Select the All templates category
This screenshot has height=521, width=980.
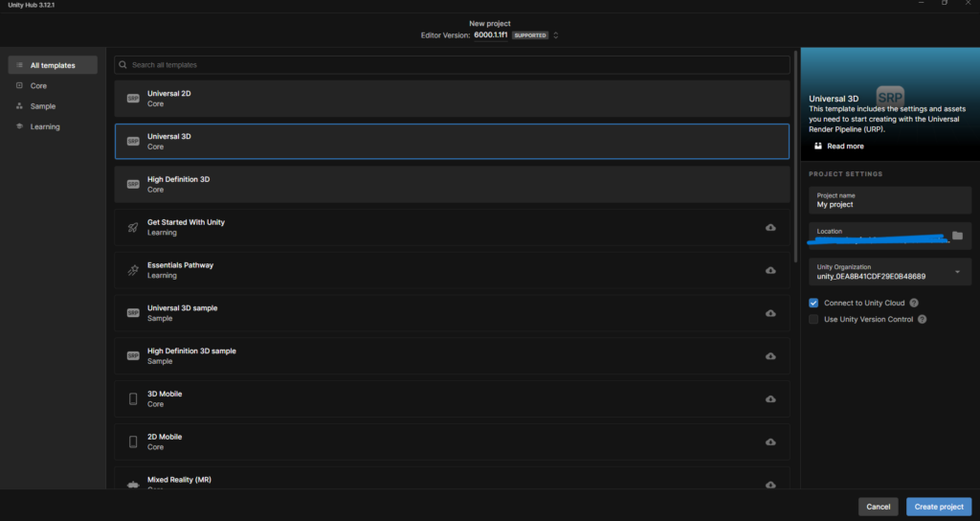[x=53, y=65]
